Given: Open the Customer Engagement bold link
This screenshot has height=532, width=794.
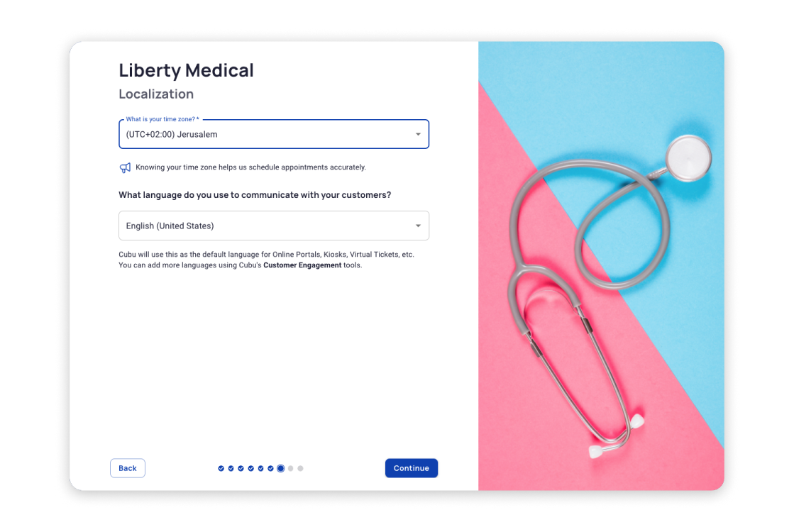Looking at the screenshot, I should [302, 265].
